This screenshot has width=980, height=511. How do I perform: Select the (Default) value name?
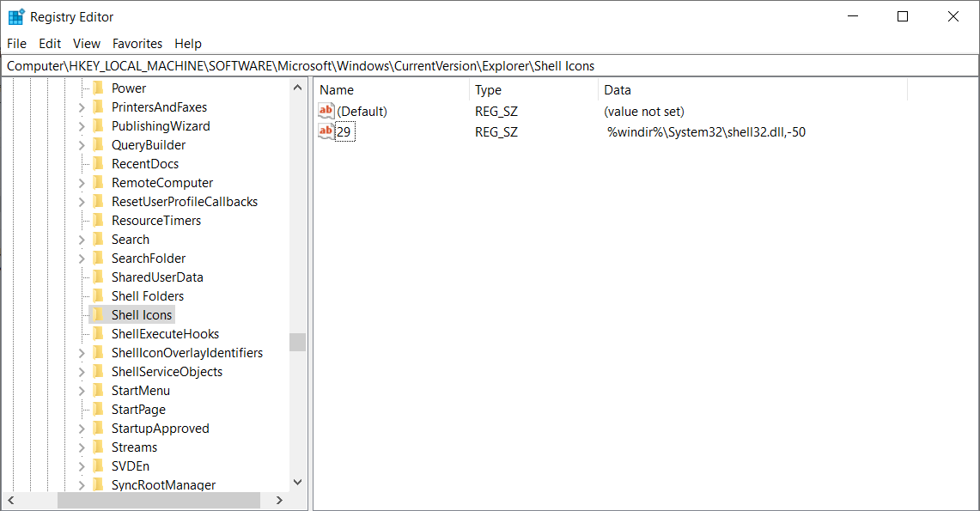(362, 111)
